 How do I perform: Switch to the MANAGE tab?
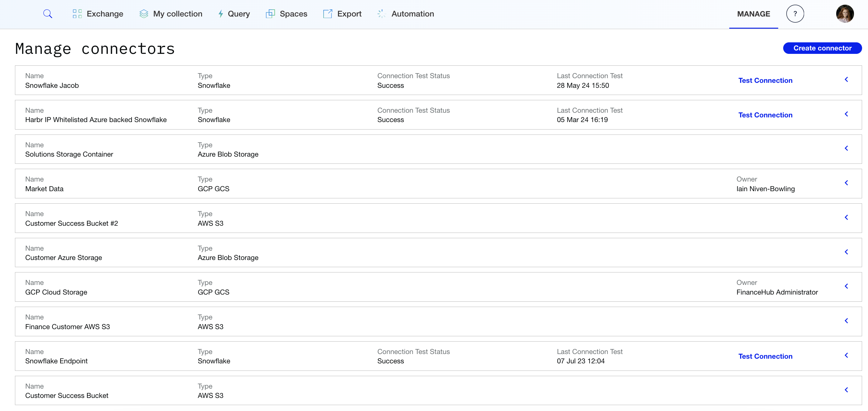point(754,14)
